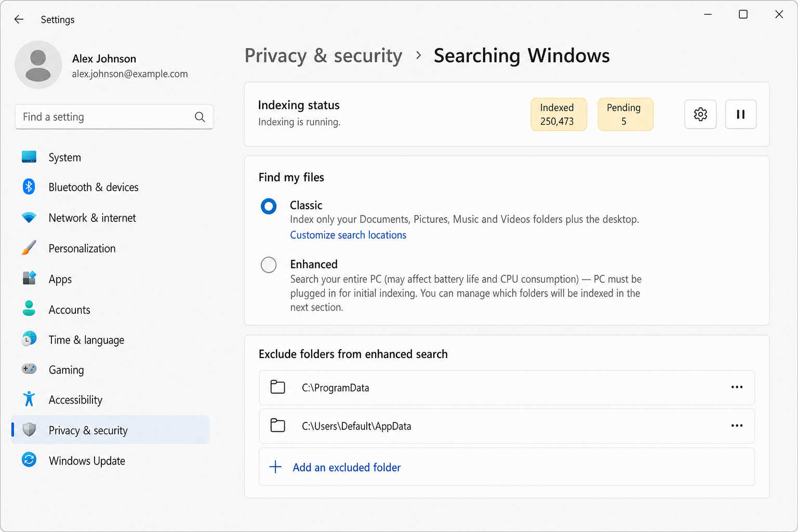
Task: Click Exclude folders from enhanced search heading
Action: pos(353,354)
